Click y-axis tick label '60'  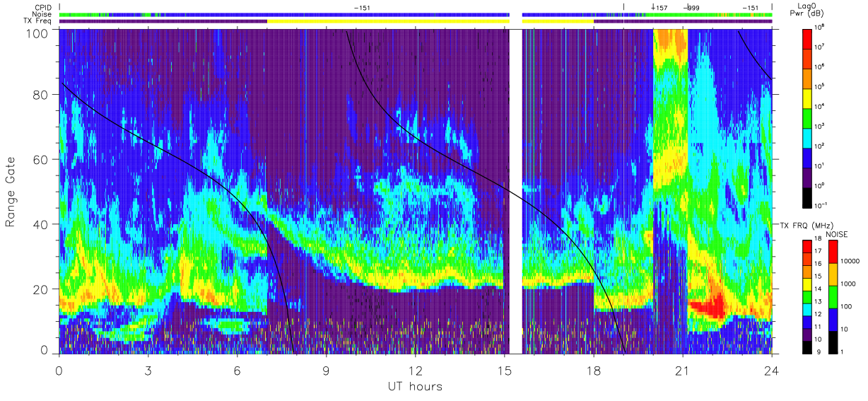(42, 160)
